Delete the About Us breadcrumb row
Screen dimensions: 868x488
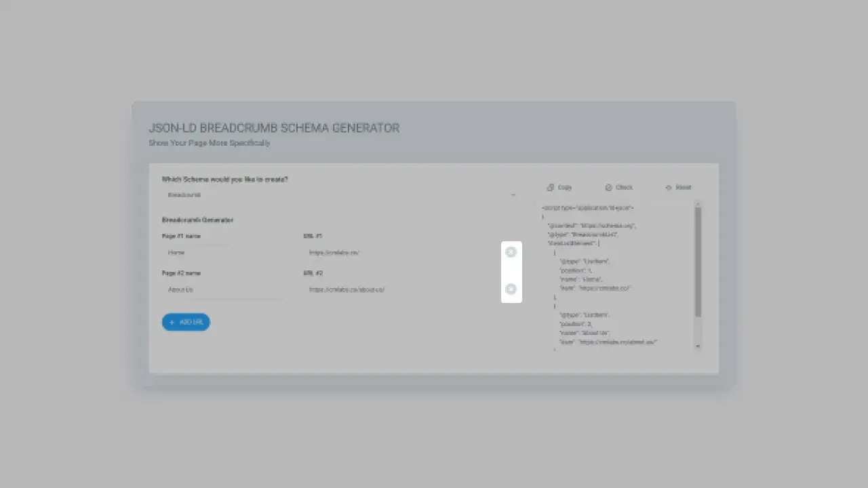[x=511, y=289]
